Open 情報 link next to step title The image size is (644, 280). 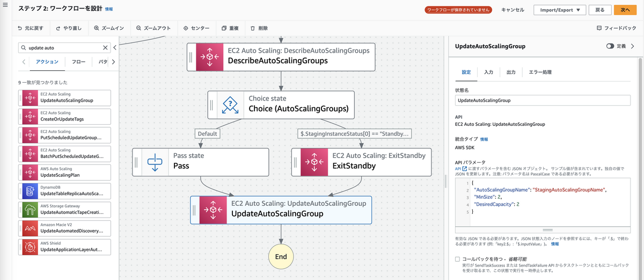click(x=109, y=10)
